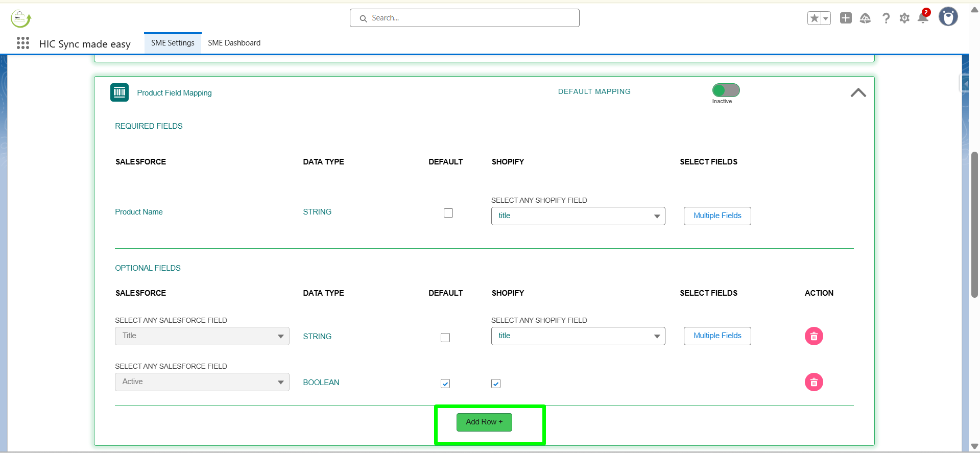Uncheck the Default box for Active row
The width and height of the screenshot is (980, 453).
(445, 384)
